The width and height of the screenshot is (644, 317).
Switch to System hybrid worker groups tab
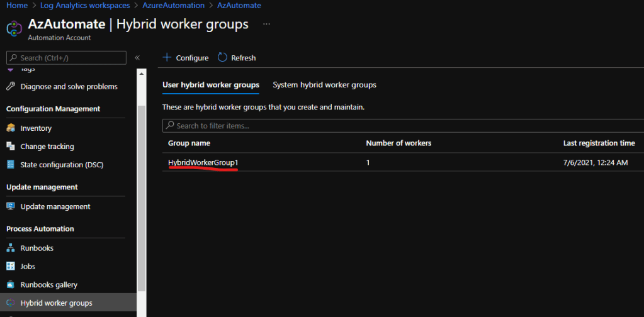[324, 85]
